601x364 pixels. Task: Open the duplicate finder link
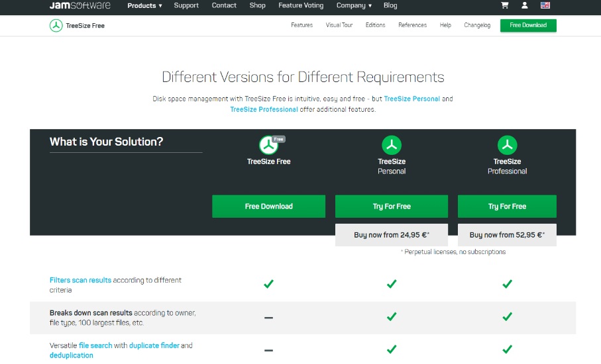(x=154, y=345)
